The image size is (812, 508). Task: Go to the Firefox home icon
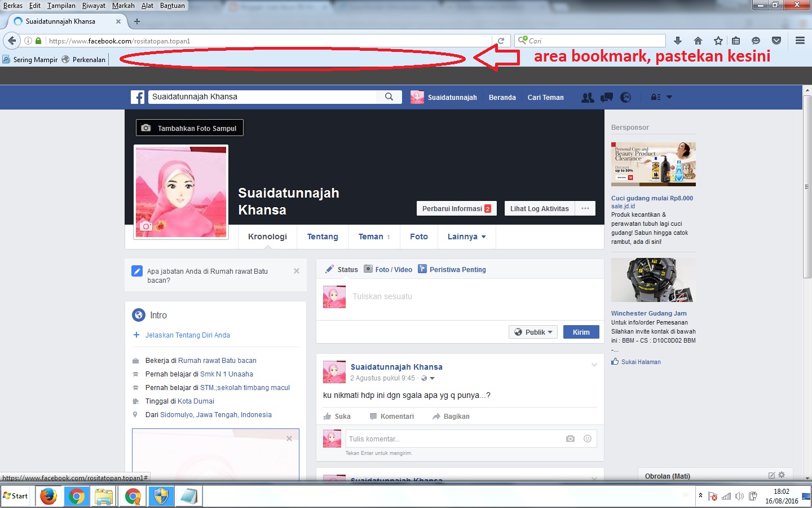[x=698, y=41]
